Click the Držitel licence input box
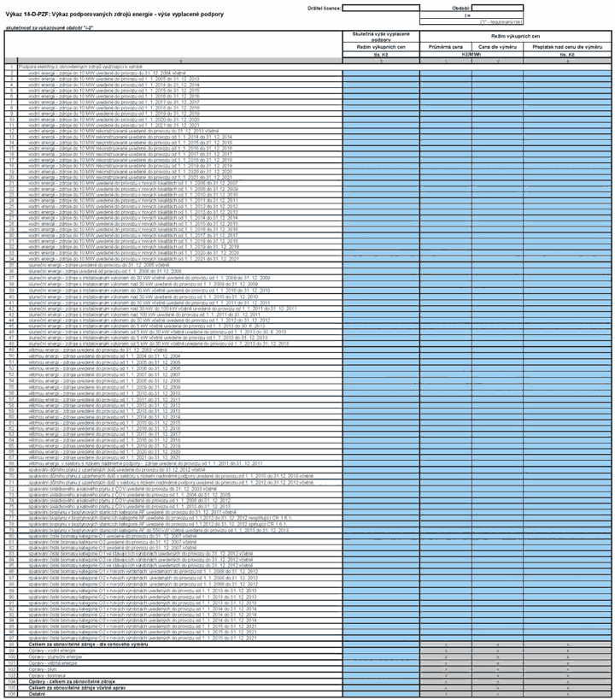615x700 pixels. [381, 8]
